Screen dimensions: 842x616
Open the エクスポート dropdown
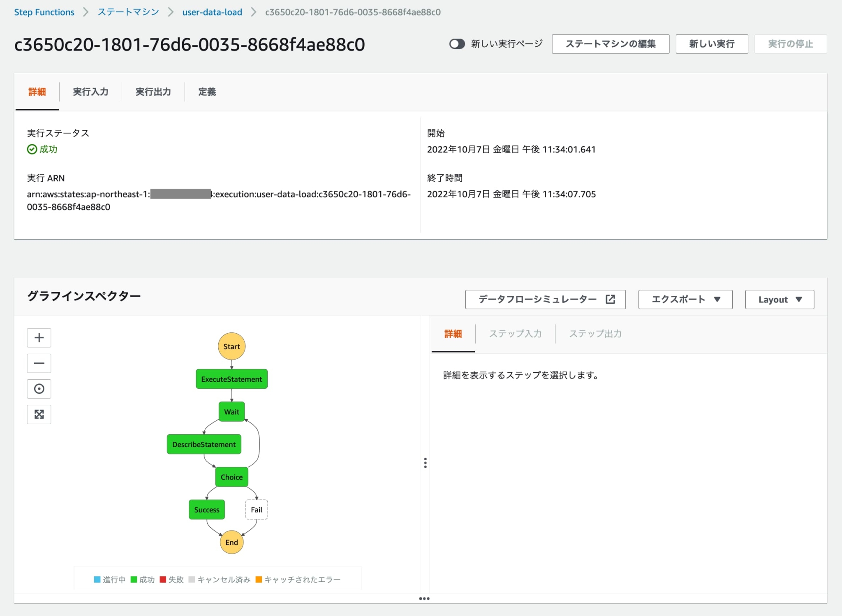tap(685, 299)
